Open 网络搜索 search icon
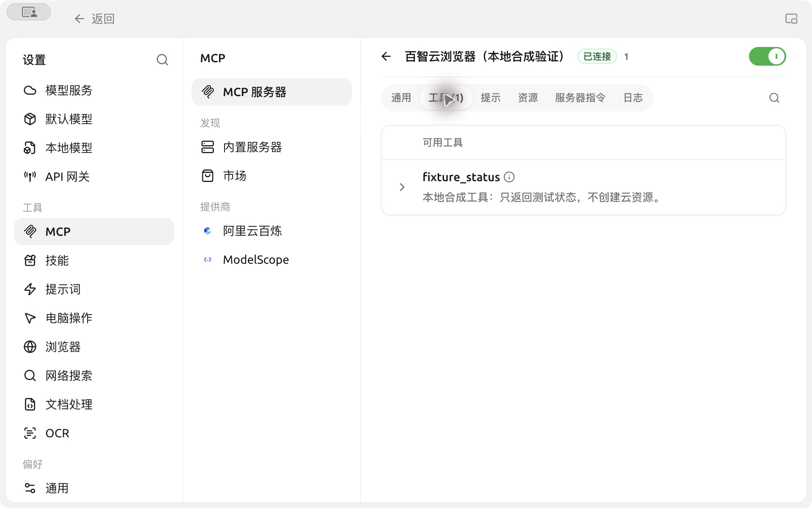This screenshot has height=508, width=812. point(30,375)
